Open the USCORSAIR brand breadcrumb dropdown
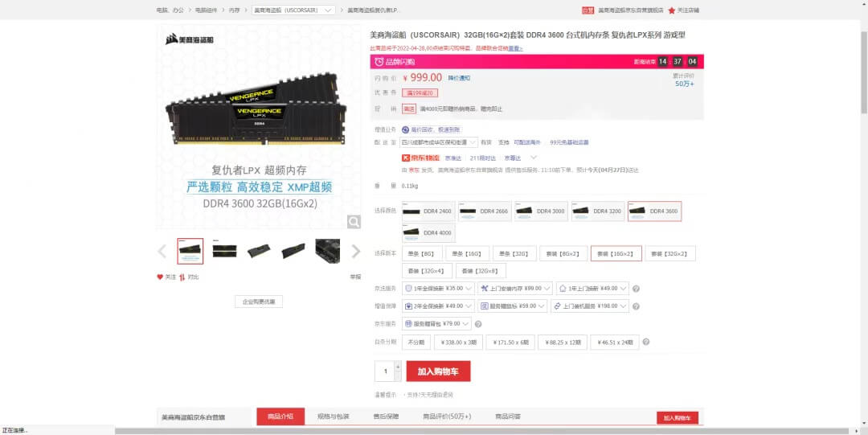 click(x=293, y=10)
